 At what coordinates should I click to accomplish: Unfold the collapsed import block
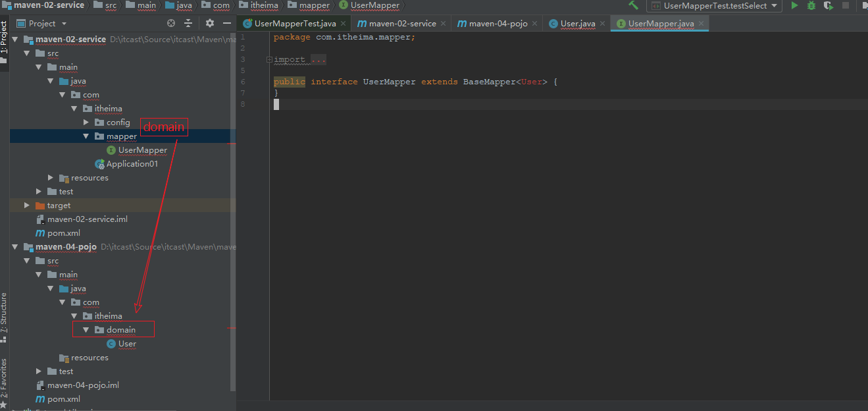[270, 60]
